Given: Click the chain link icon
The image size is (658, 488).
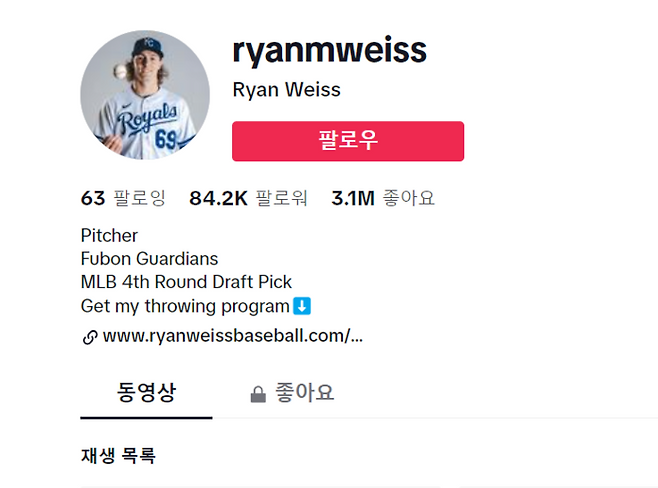Looking at the screenshot, I should point(89,337).
